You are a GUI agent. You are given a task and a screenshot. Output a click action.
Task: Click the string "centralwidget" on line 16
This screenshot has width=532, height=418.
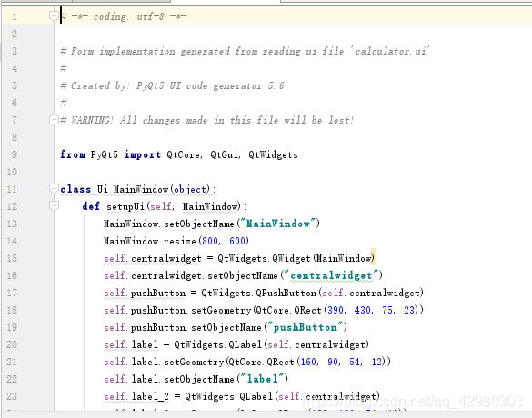pos(331,275)
